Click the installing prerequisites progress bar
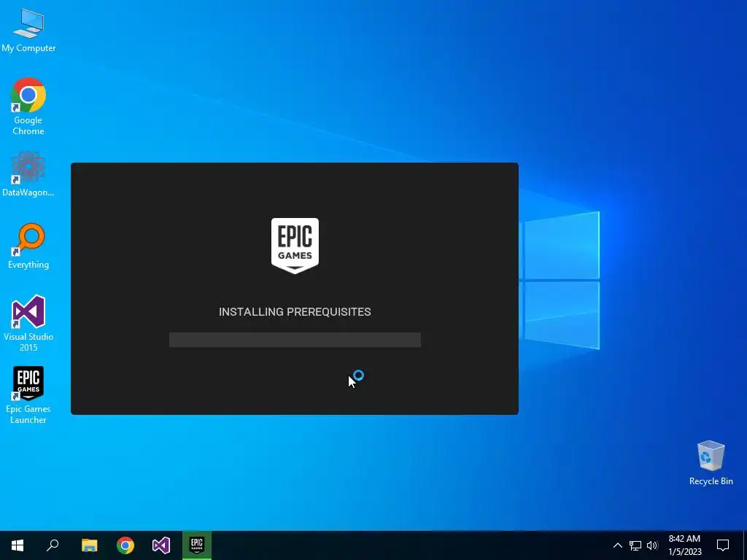The width and height of the screenshot is (747, 560). [295, 340]
